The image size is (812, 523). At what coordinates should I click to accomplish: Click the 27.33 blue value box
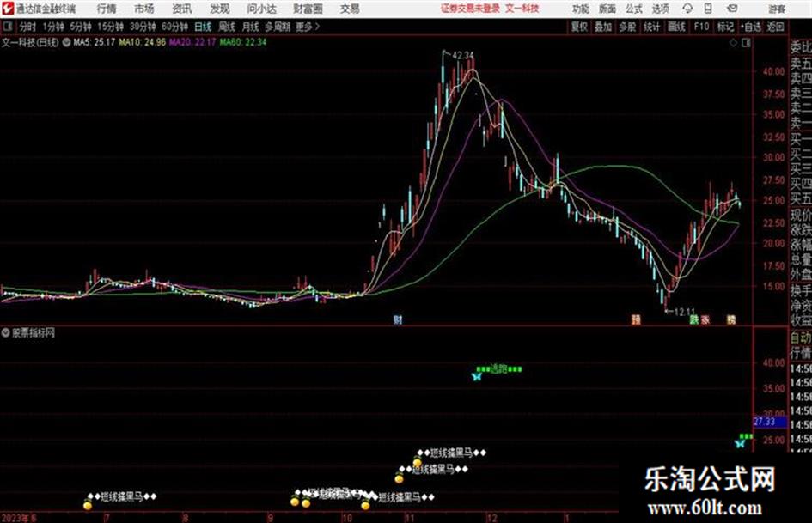[769, 422]
